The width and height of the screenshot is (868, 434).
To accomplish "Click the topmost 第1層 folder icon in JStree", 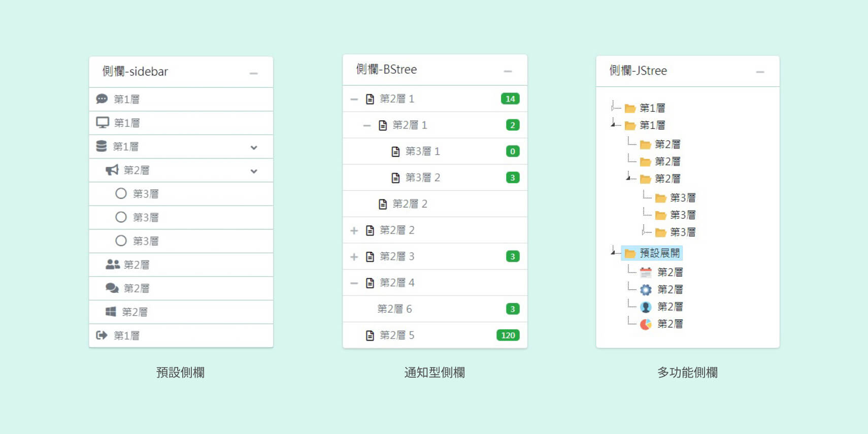I will click(630, 108).
